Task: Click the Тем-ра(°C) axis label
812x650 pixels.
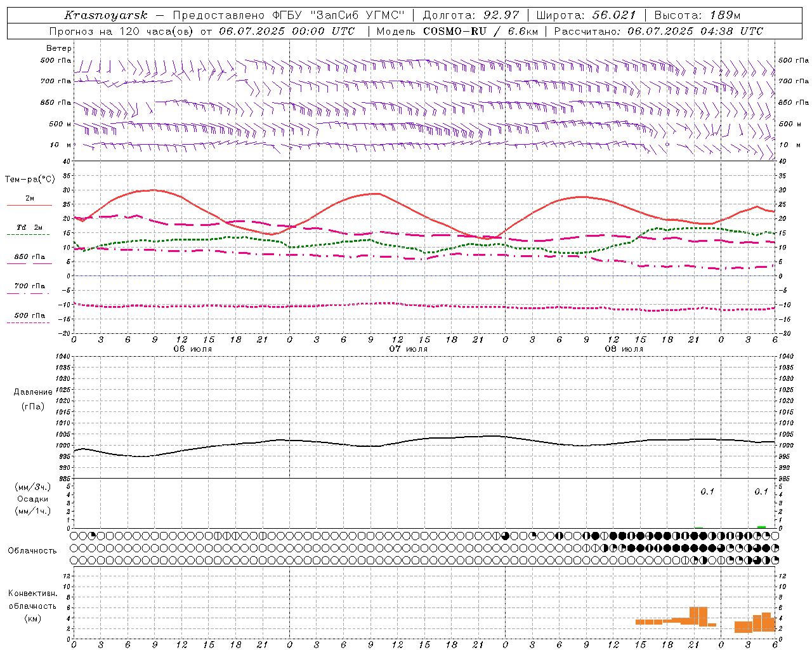Action: tap(29, 180)
